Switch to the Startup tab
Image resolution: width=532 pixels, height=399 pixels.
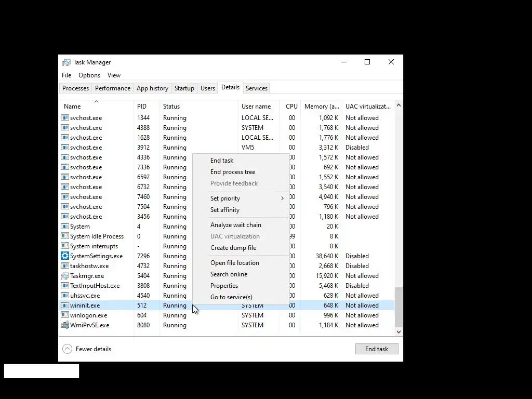[x=184, y=88]
